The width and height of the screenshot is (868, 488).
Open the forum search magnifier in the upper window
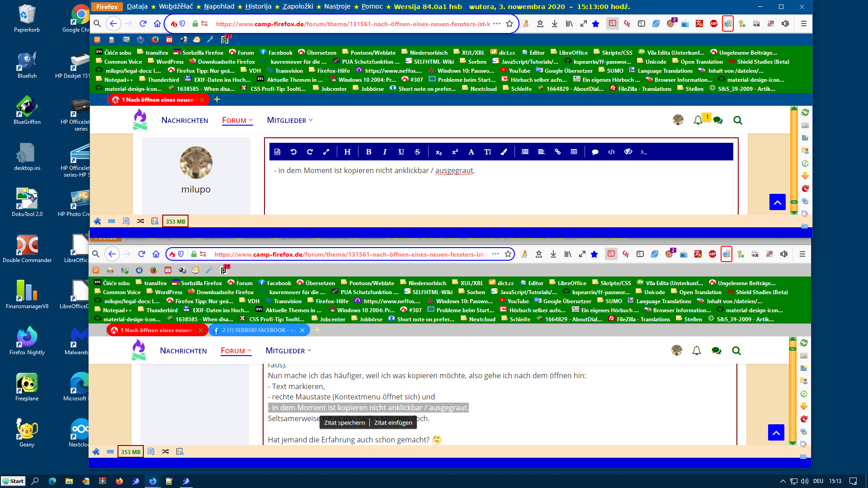pos(738,120)
